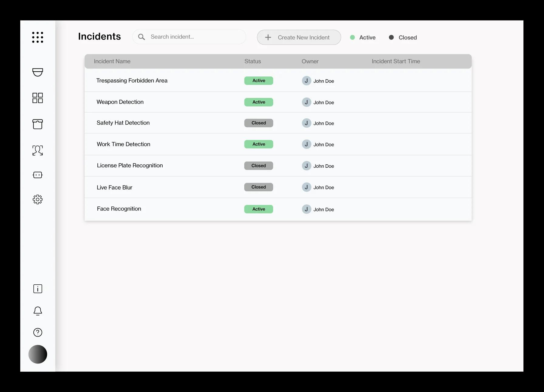Sort by Status column header

pos(253,61)
